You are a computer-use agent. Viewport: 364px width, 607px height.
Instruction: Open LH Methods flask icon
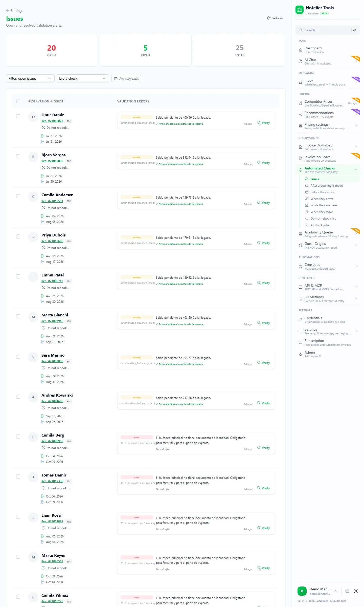tap(301, 299)
